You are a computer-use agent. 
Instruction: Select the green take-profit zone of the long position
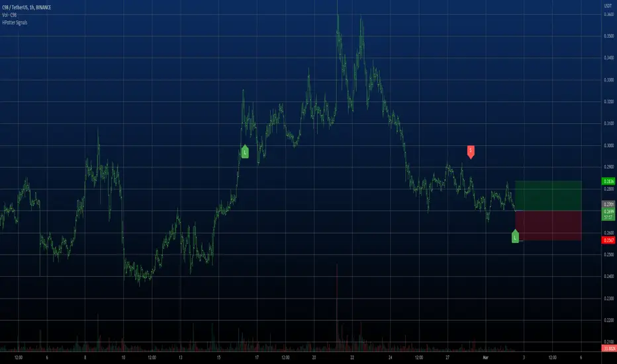click(x=548, y=196)
